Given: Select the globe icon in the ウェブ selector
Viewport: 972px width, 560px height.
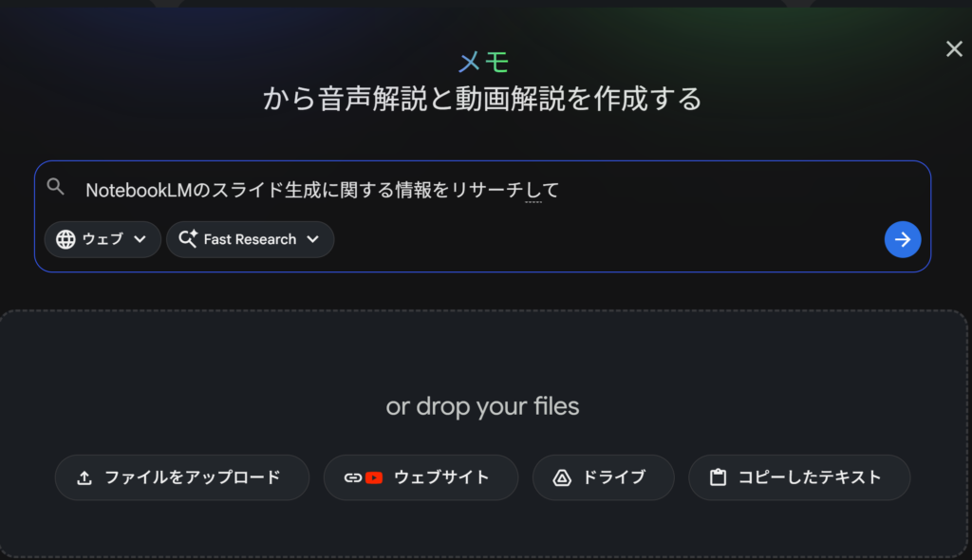Looking at the screenshot, I should (x=65, y=239).
